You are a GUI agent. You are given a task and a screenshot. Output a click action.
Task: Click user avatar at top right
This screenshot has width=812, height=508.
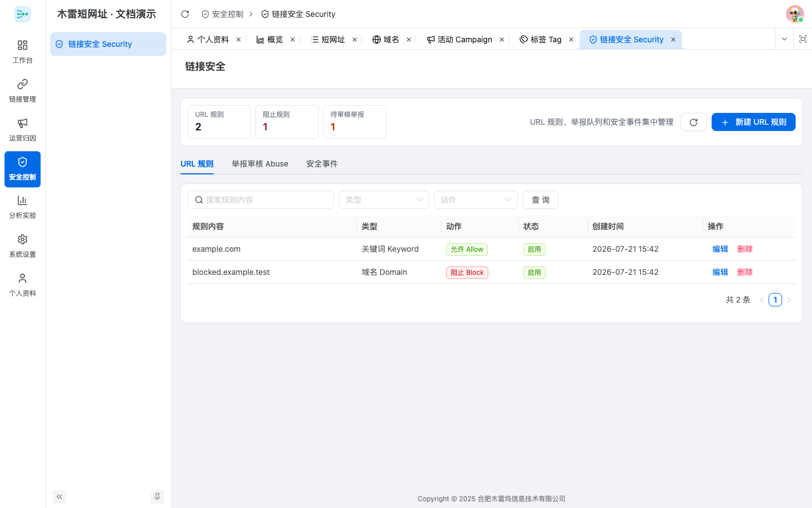[795, 14]
